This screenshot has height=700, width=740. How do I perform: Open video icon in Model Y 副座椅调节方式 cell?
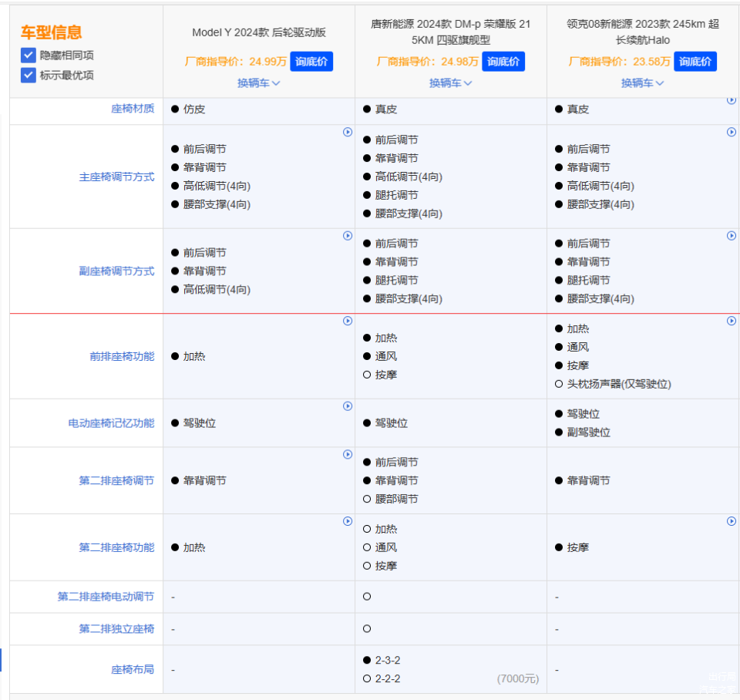[348, 236]
